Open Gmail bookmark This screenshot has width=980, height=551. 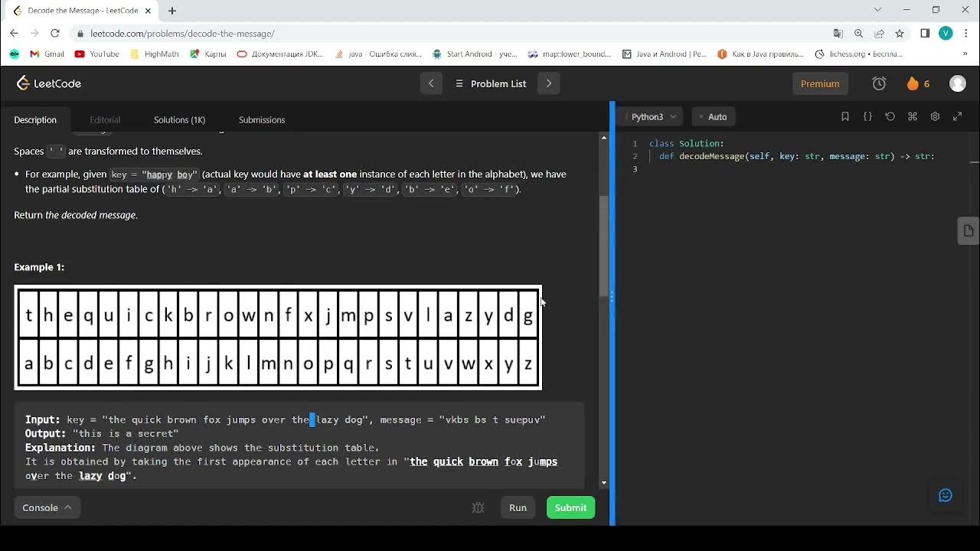coord(47,54)
